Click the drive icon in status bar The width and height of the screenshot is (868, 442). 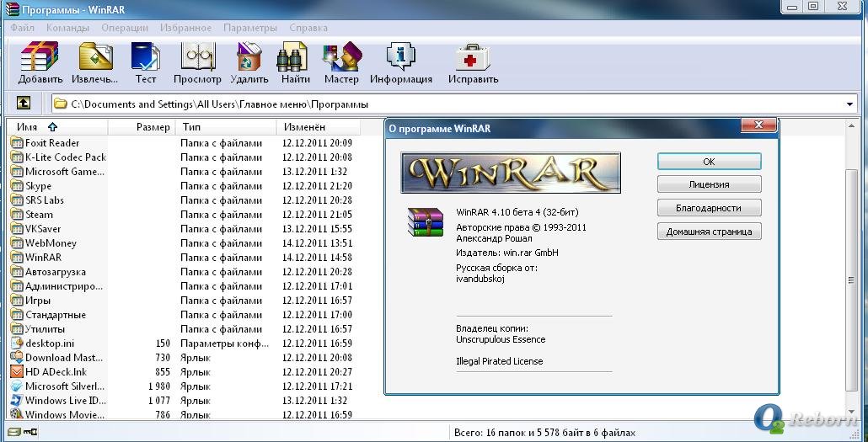14,432
